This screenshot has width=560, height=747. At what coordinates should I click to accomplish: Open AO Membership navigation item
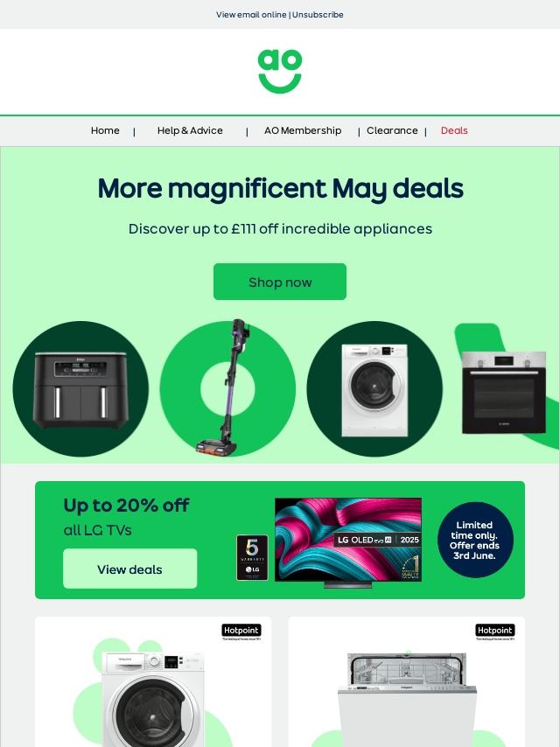[303, 130]
